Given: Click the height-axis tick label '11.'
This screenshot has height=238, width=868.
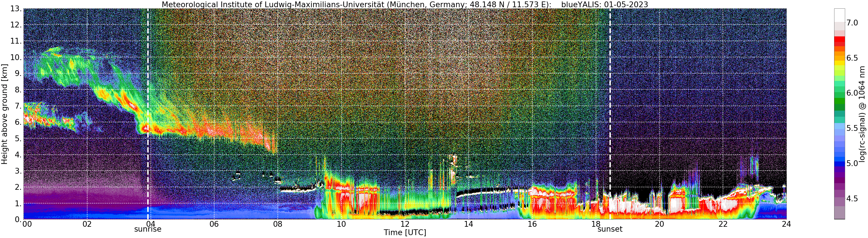Looking at the screenshot, I should pos(16,41).
